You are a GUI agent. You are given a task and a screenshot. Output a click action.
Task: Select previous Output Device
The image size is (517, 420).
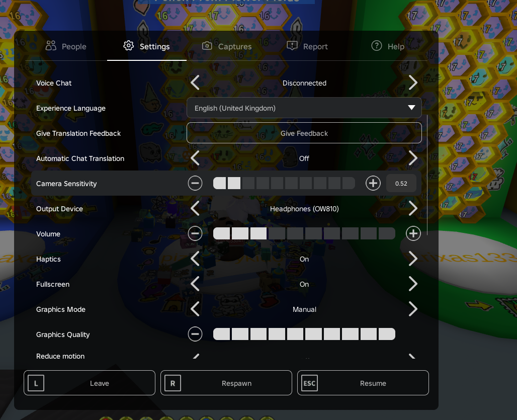[x=195, y=208]
